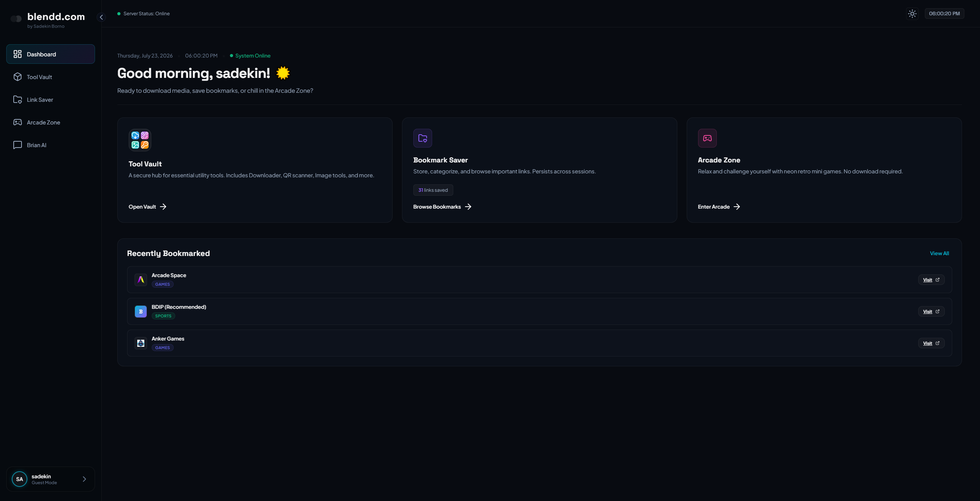This screenshot has height=501, width=980.
Task: Click the Tool Vault card's four-tool icon
Action: [140, 140]
